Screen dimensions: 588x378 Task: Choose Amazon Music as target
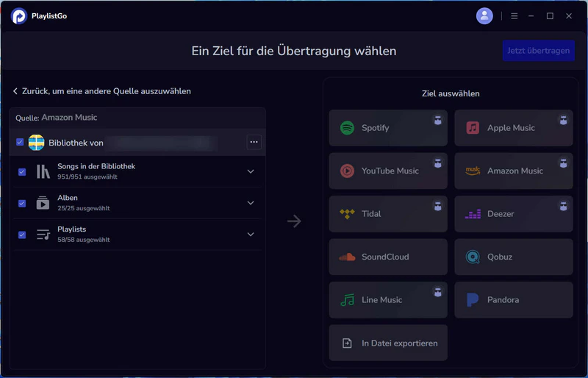[x=514, y=171]
